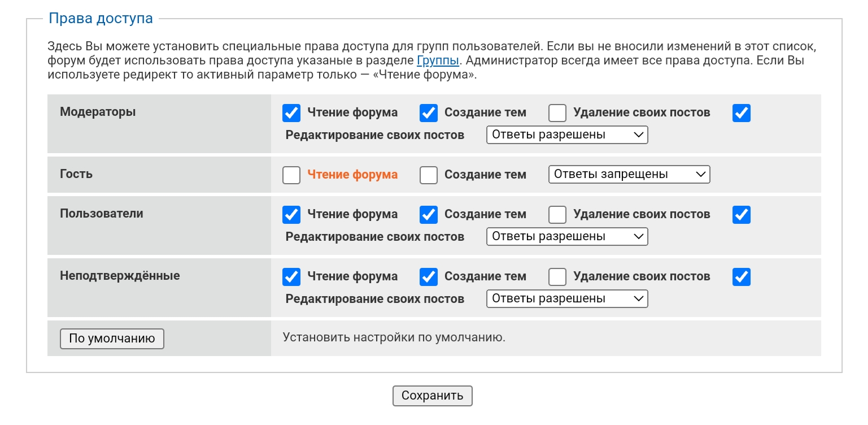Click Удаление своих постов label for Пользователи
Image resolution: width=868 pixels, height=425 pixels.
(x=642, y=214)
